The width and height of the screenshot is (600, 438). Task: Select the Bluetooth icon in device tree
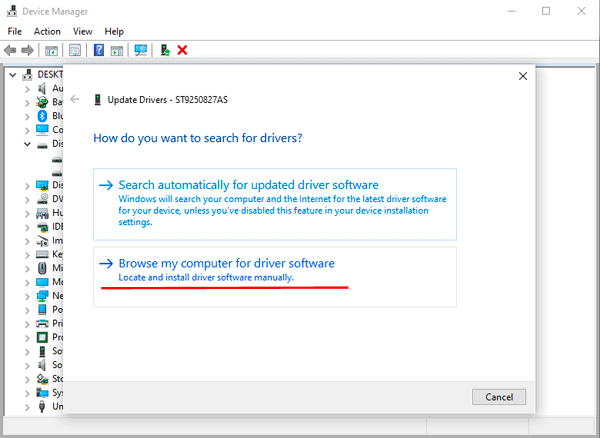pyautogui.click(x=42, y=116)
